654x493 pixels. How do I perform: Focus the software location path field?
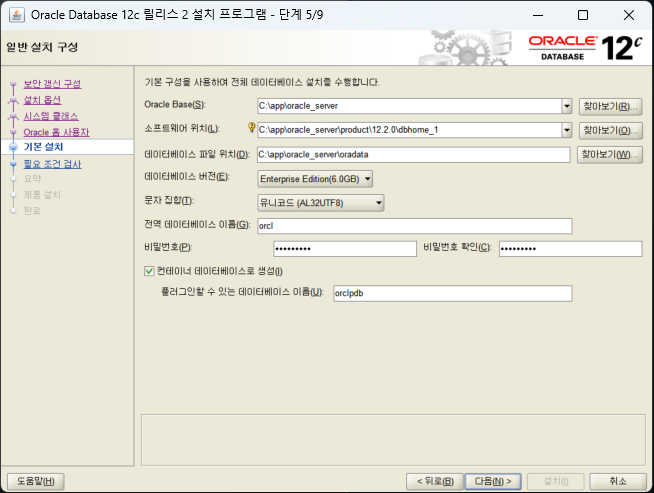[x=410, y=130]
